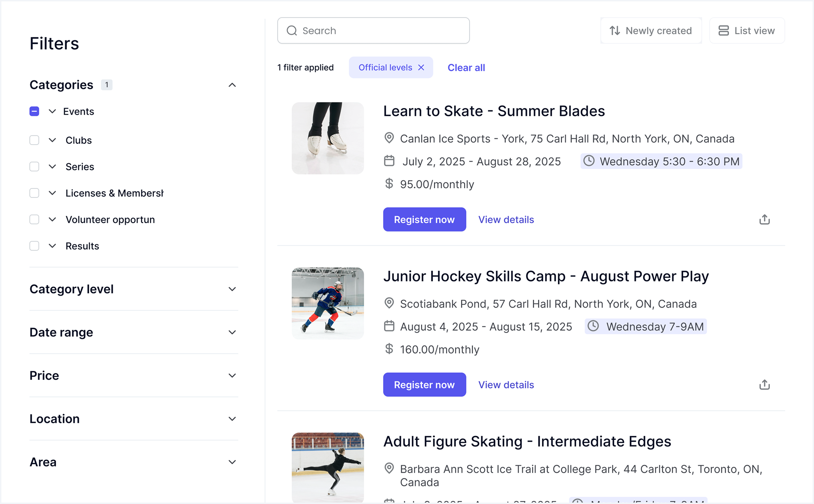Check the Volunteer opportunities checkbox

pos(34,219)
